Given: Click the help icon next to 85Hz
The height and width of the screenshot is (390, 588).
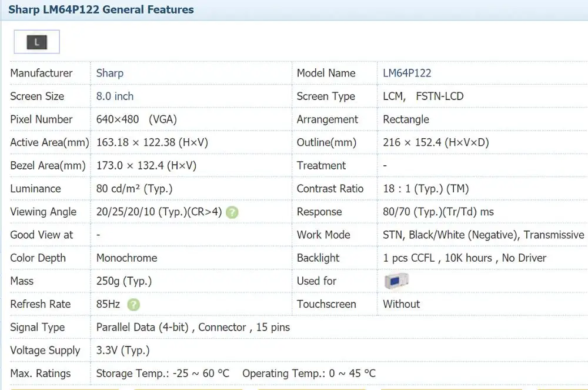Looking at the screenshot, I should [133, 305].
